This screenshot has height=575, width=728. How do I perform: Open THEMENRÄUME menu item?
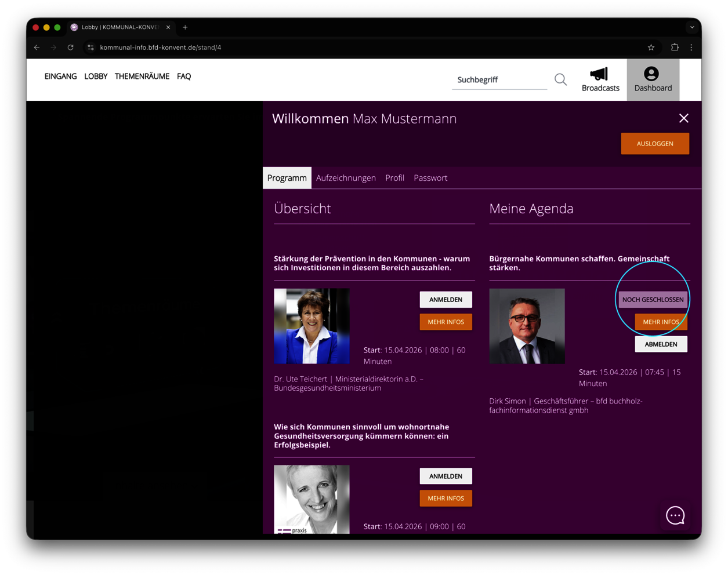142,77
